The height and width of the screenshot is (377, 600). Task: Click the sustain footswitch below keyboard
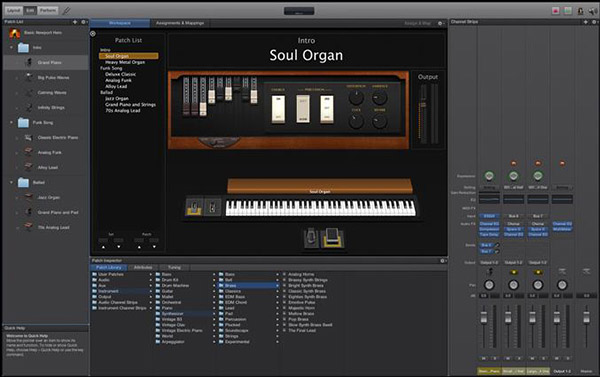[x=311, y=238]
